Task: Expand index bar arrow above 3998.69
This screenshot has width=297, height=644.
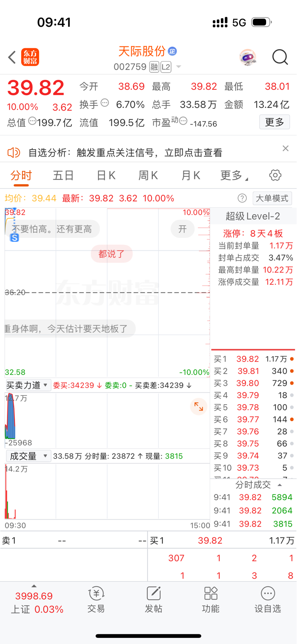Action: tap(34, 586)
